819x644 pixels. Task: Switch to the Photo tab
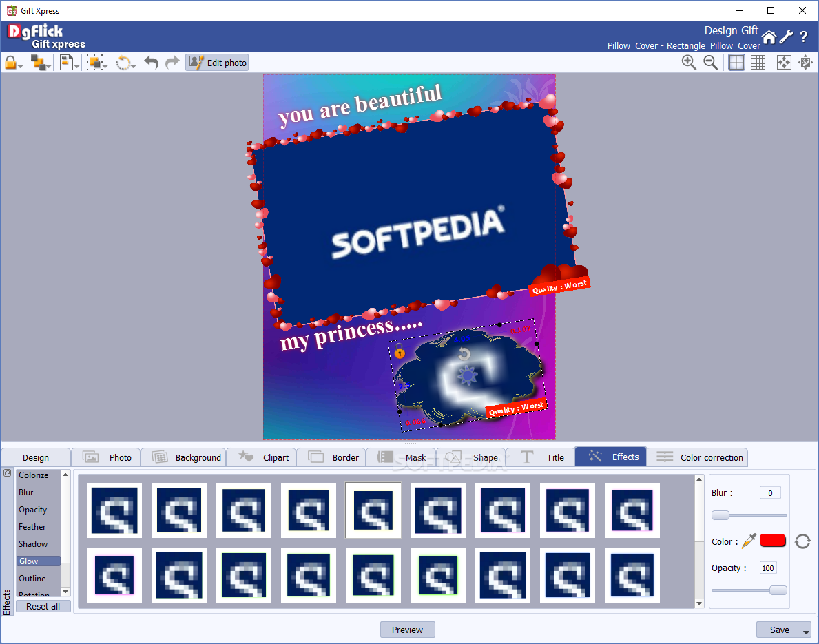click(x=105, y=457)
